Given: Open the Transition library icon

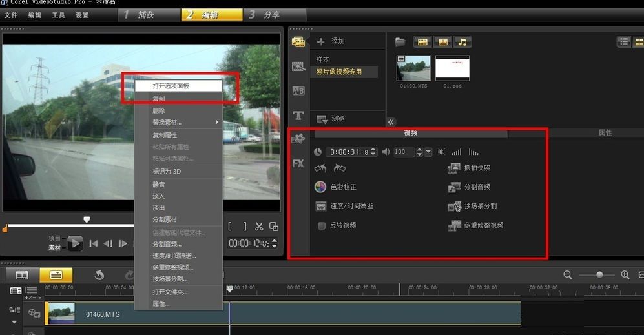Looking at the screenshot, I should pos(298,90).
